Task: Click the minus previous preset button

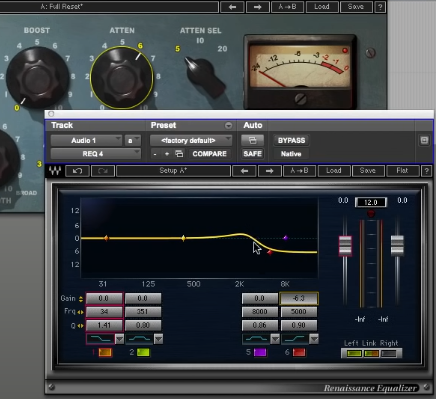Action: pos(155,154)
